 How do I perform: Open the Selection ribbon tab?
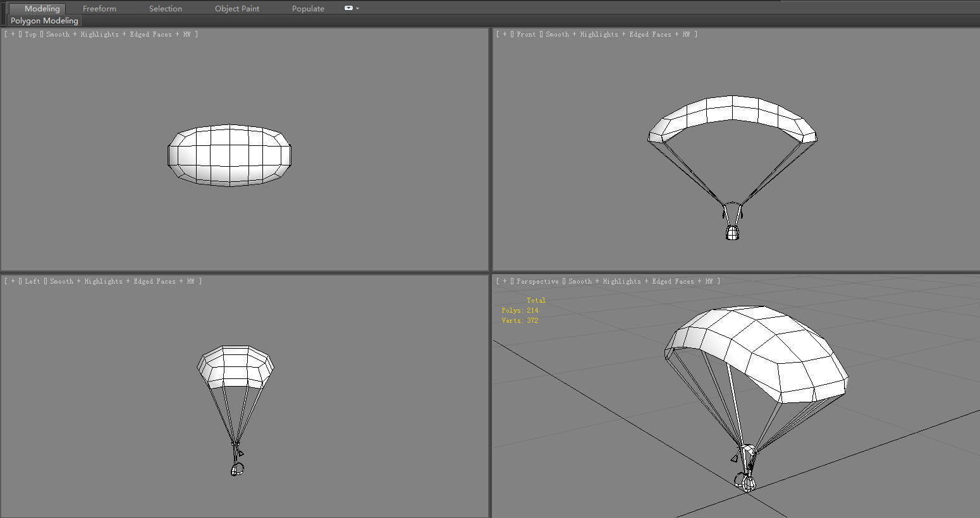point(166,8)
